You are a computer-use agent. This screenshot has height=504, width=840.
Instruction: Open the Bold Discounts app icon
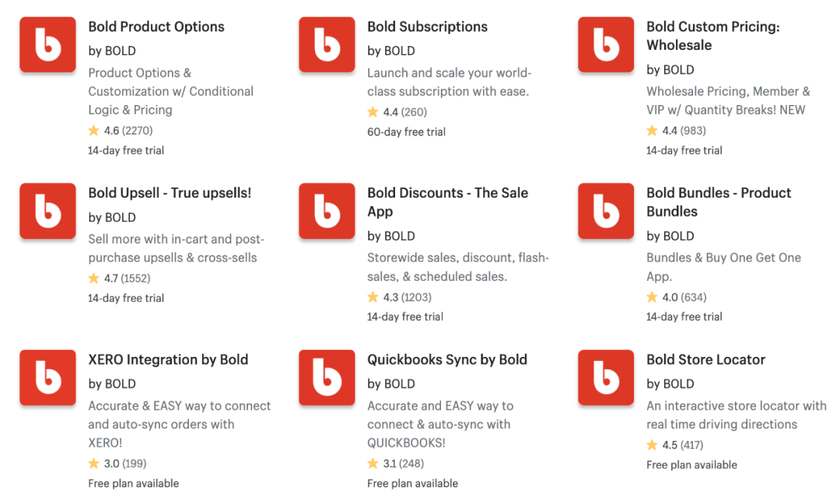[327, 211]
